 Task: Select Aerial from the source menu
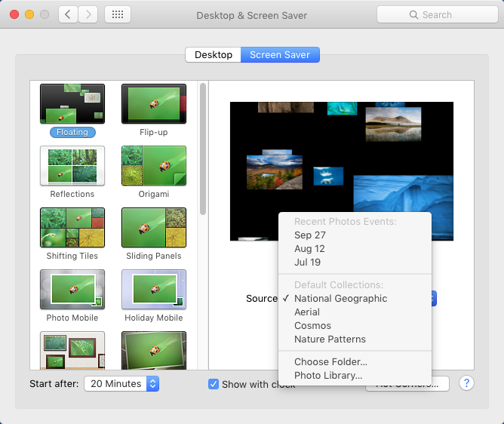[307, 312]
